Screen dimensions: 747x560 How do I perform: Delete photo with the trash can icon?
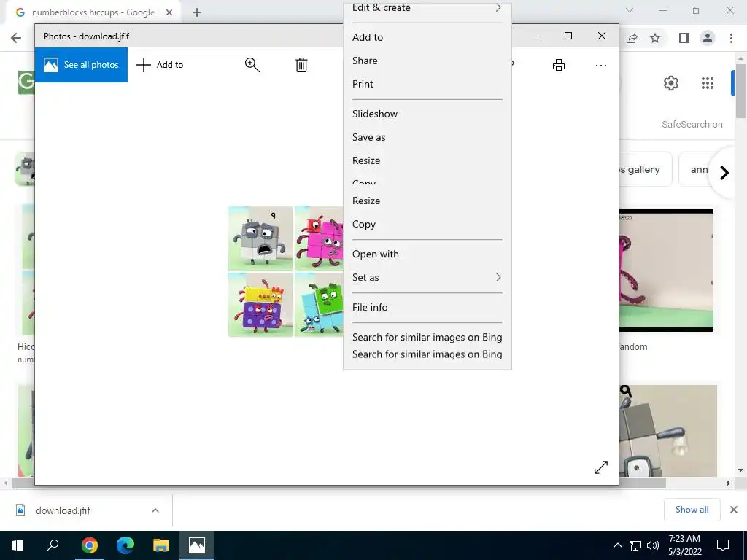tap(301, 65)
